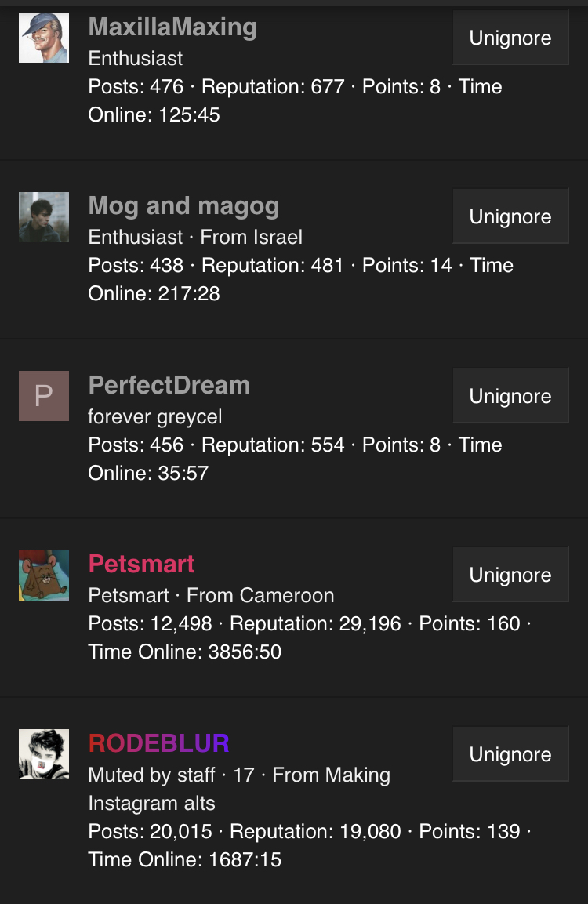
Task: Open PerfectDream's letter P avatar
Action: 44,396
